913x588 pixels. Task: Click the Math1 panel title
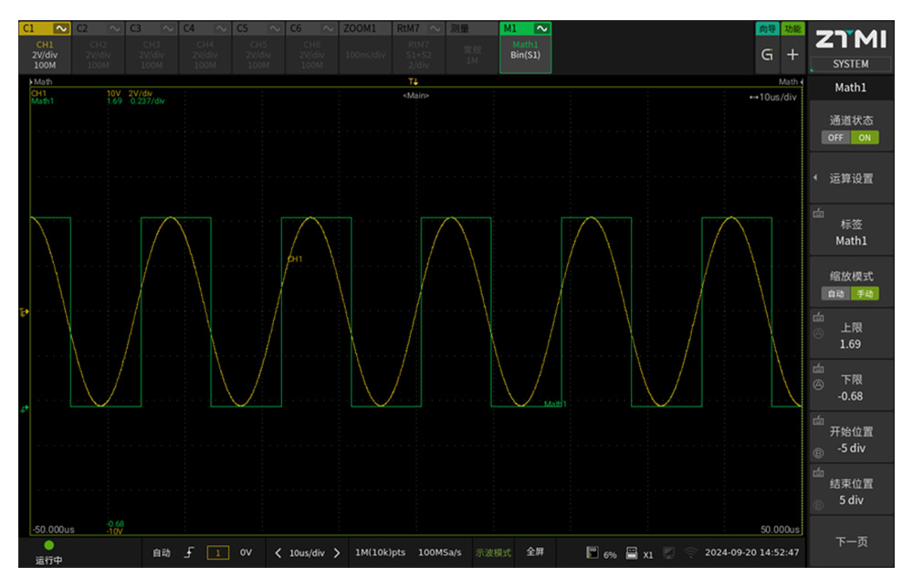tap(851, 88)
